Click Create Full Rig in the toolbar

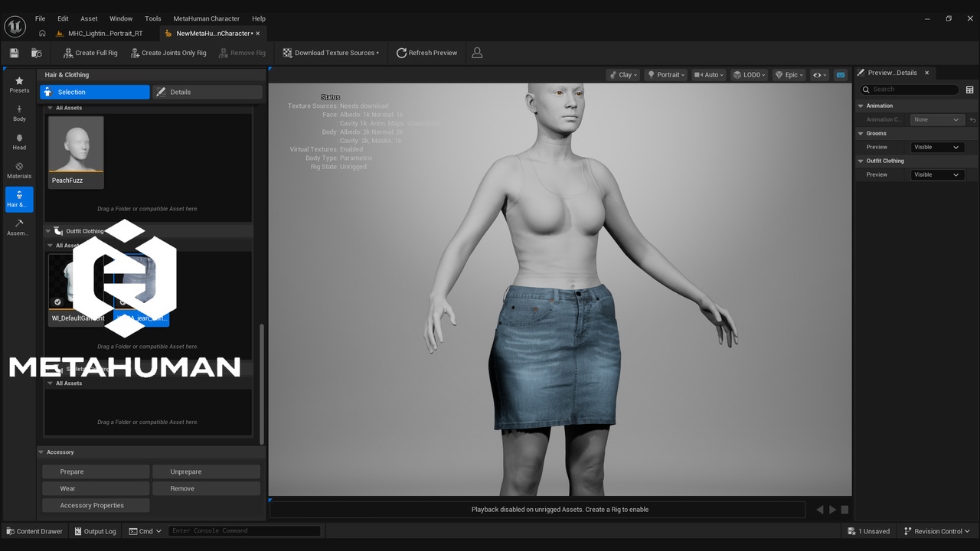coord(90,53)
